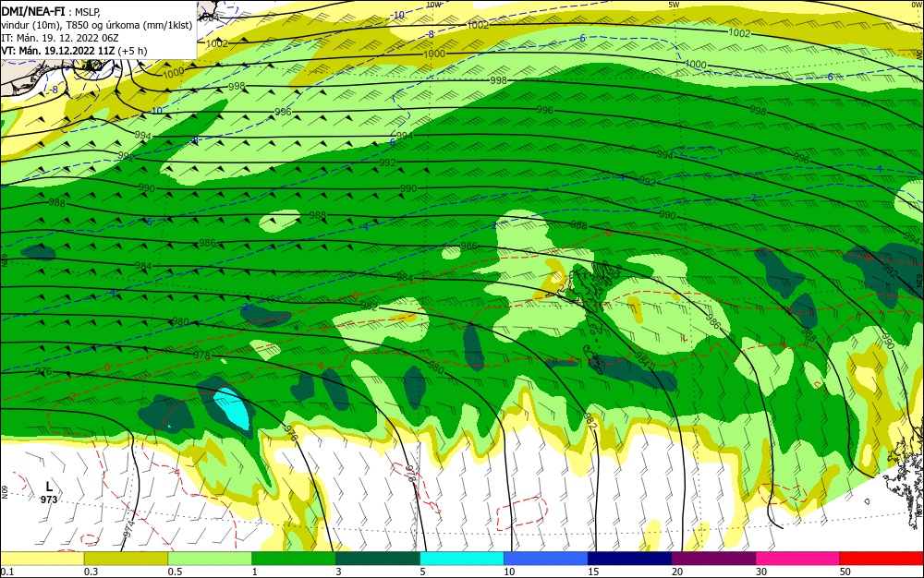Click the legend value "15"
This screenshot has width=924, height=578.
[593, 572]
